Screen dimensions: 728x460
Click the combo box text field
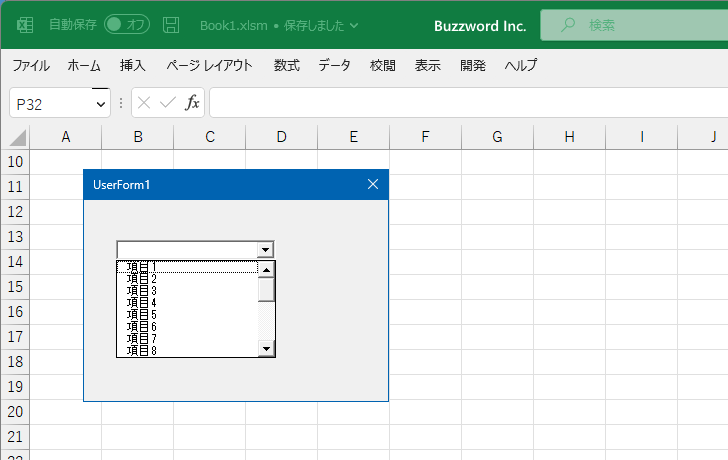188,250
